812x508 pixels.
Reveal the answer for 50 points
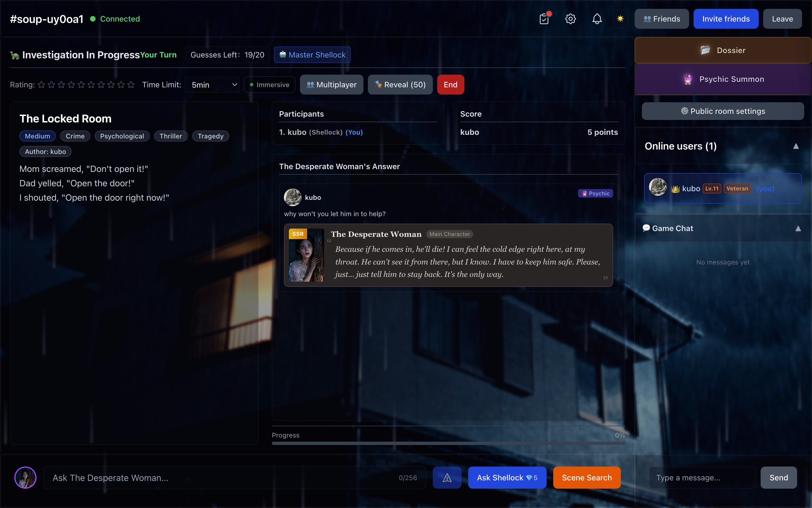(x=400, y=84)
